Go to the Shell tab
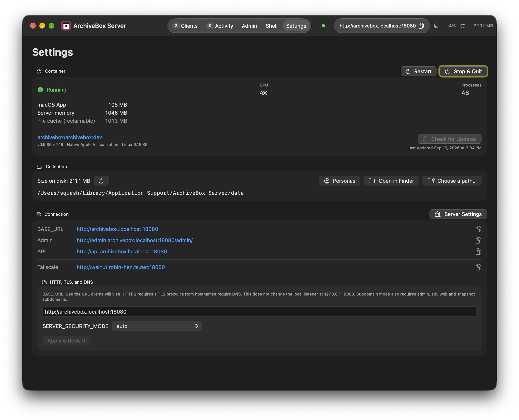Image resolution: width=519 pixels, height=420 pixels. point(271,26)
